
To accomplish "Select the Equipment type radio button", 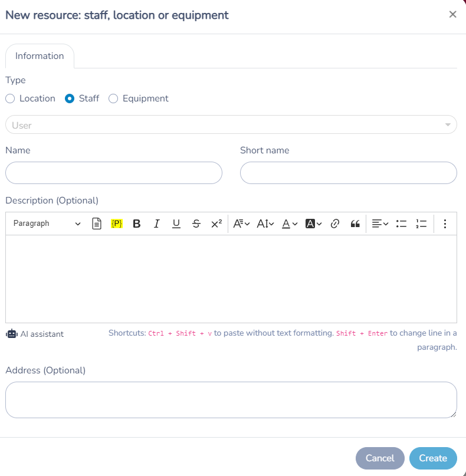I will 113,99.
